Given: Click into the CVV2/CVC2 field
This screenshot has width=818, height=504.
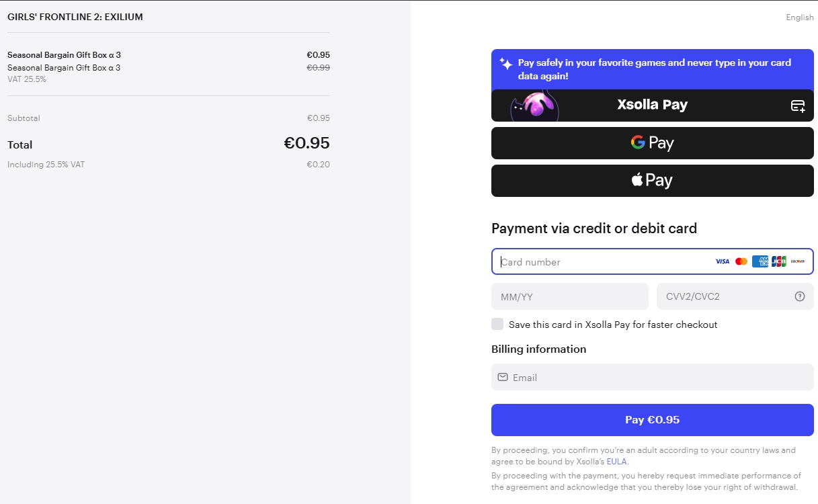Looking at the screenshot, I should tap(726, 296).
